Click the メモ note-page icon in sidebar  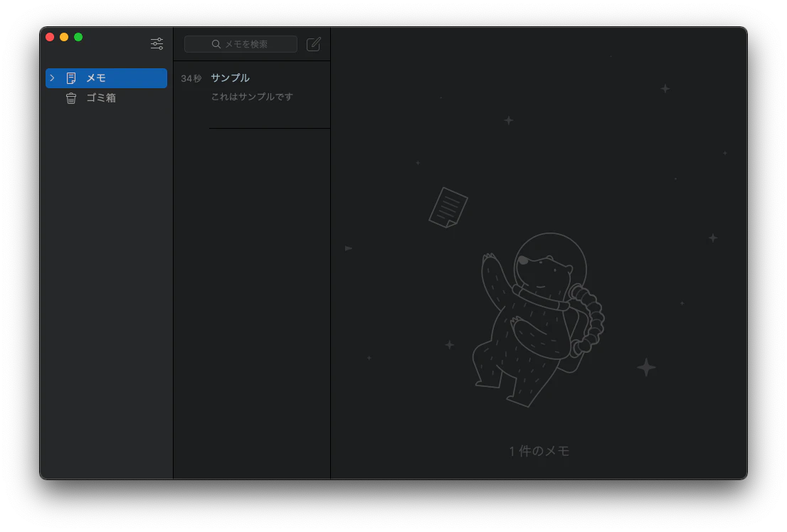pyautogui.click(x=71, y=78)
